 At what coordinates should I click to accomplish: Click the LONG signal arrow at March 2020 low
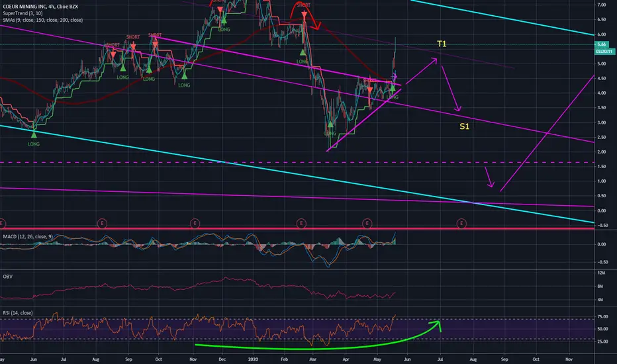[x=330, y=124]
